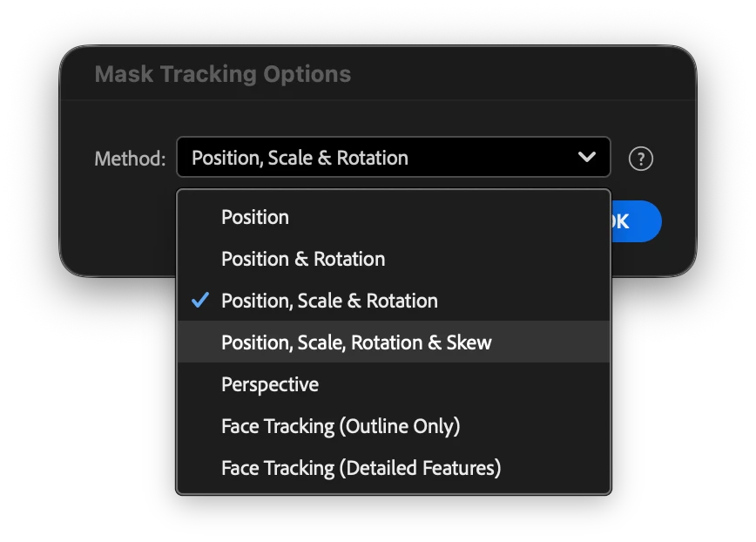Image resolution: width=756 pixels, height=542 pixels.
Task: Click the Method dropdown chevron arrow
Action: pyautogui.click(x=587, y=158)
